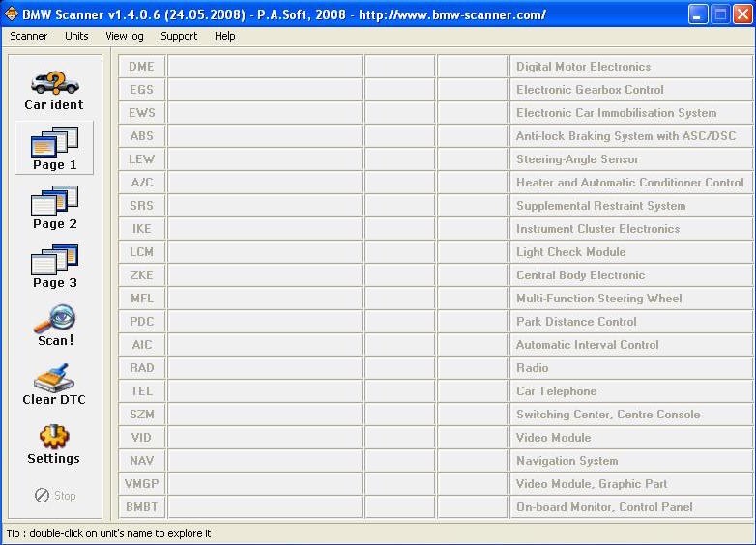Select the EWS unit name

click(142, 113)
